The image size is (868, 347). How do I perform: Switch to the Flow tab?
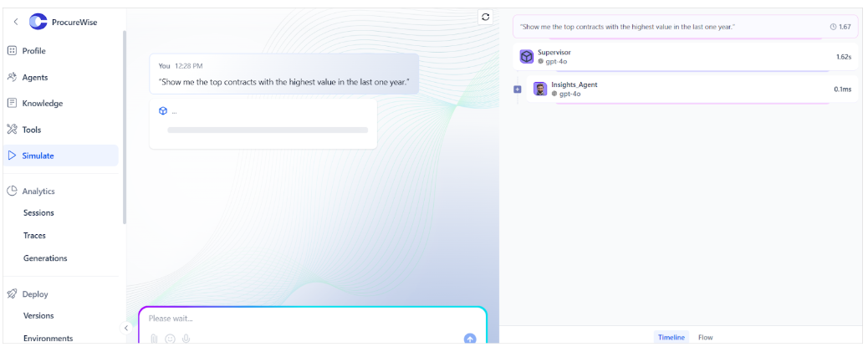click(705, 337)
